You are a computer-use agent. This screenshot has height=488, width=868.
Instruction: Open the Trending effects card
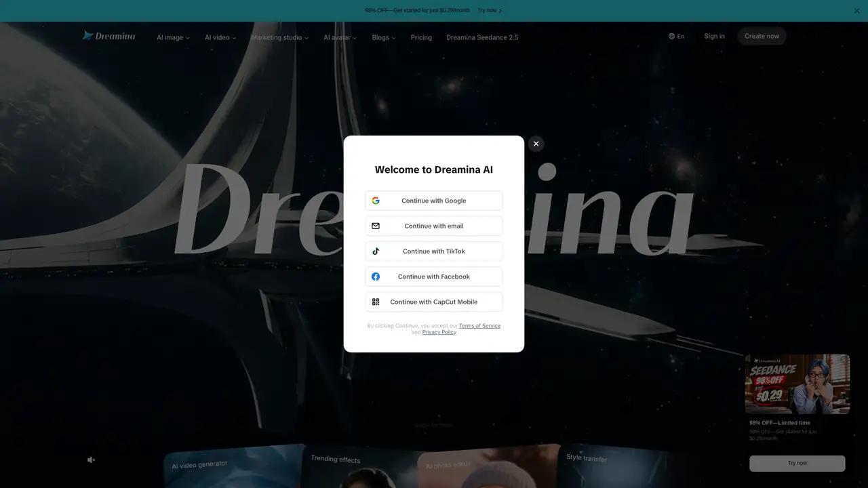pyautogui.click(x=363, y=468)
